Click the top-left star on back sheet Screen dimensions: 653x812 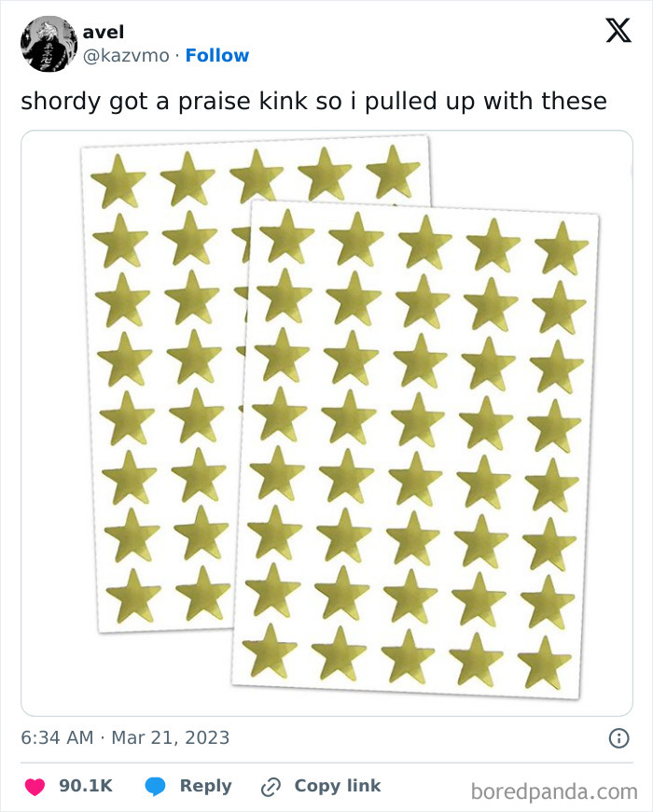[118, 181]
